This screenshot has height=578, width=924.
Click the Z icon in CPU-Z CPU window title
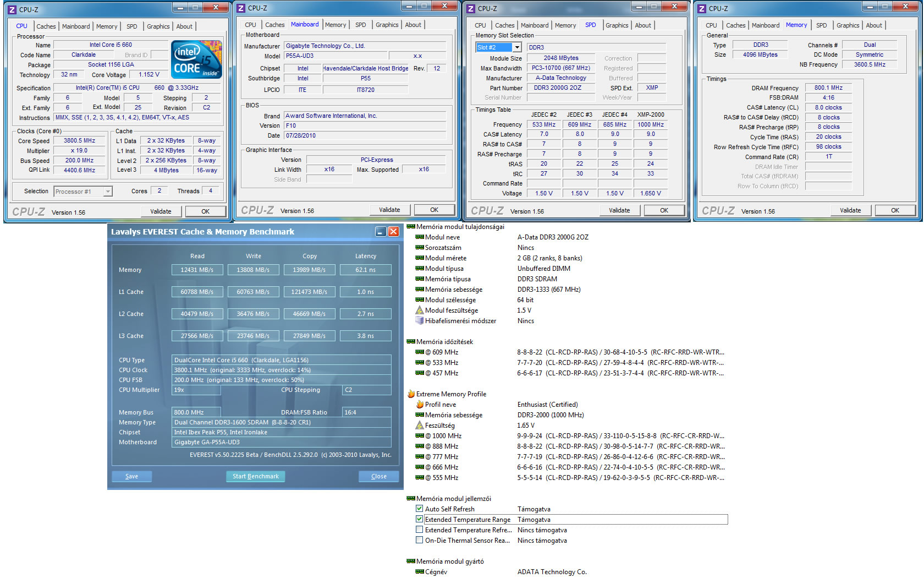[x=12, y=9]
